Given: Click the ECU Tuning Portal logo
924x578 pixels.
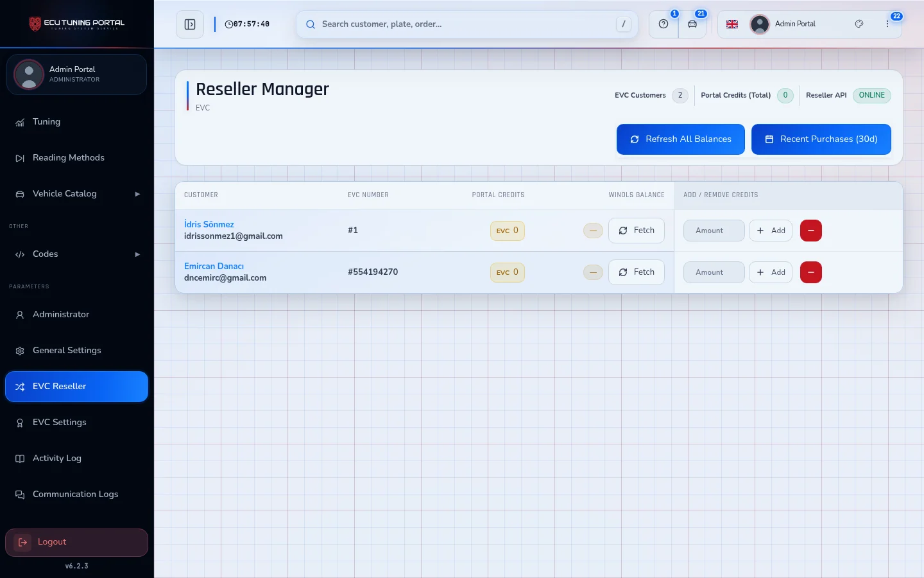Looking at the screenshot, I should point(77,24).
